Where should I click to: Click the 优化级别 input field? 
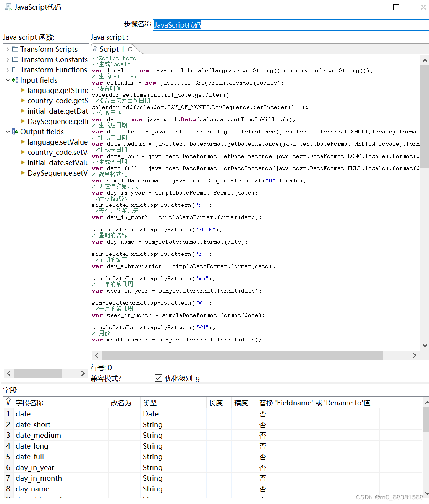[311, 379]
